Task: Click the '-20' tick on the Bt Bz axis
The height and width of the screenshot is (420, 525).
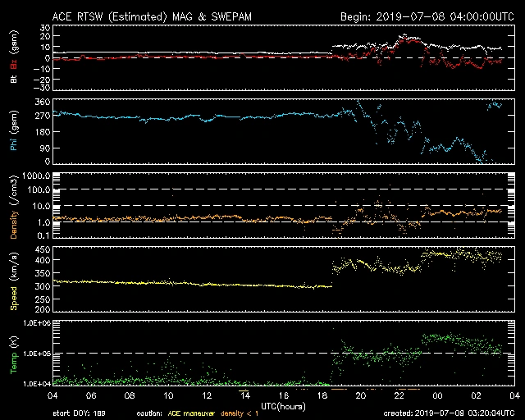Action: tap(42, 80)
